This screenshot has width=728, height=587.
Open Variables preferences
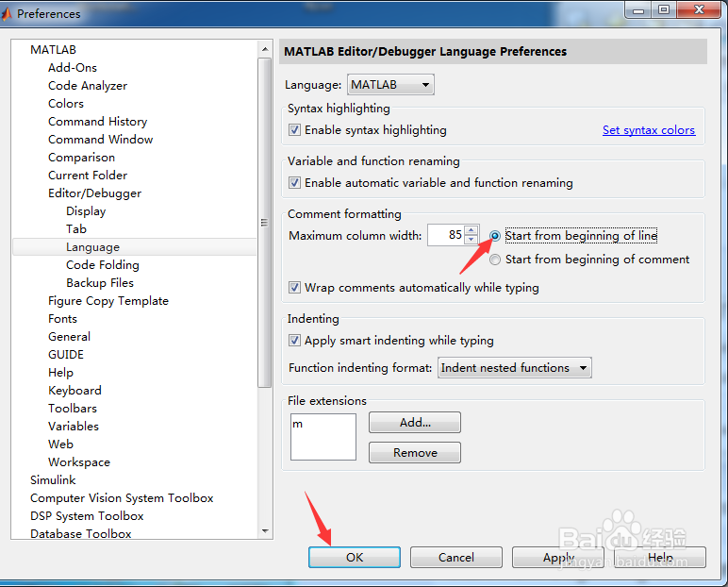point(74,427)
